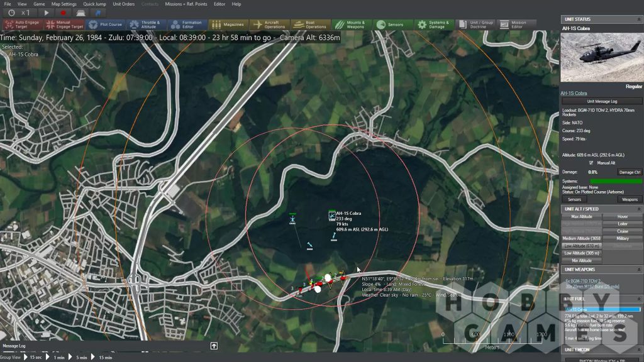Open Mounts & Weapons
Screen dimensions: 644x362
[352, 25]
